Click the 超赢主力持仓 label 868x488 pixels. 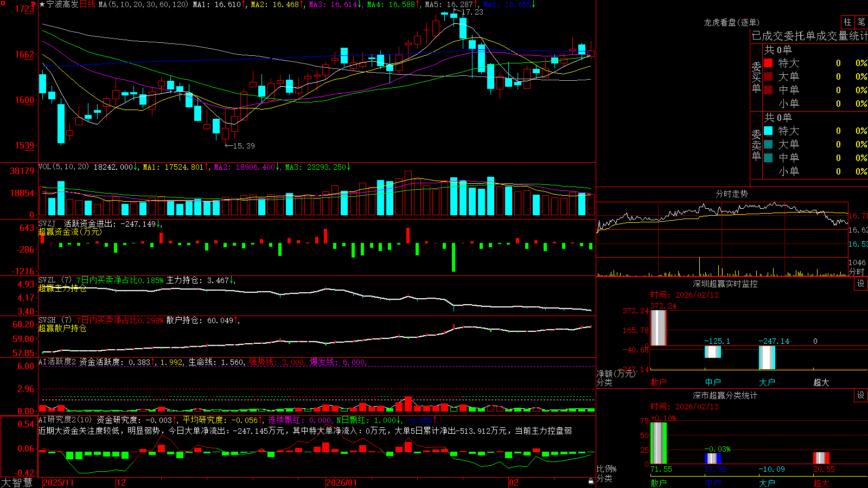pyautogui.click(x=62, y=288)
